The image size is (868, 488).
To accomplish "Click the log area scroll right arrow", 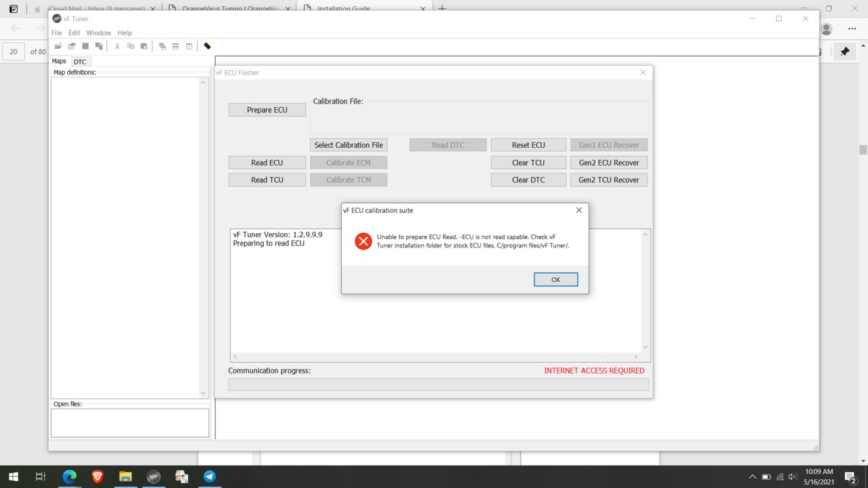I will pyautogui.click(x=635, y=357).
